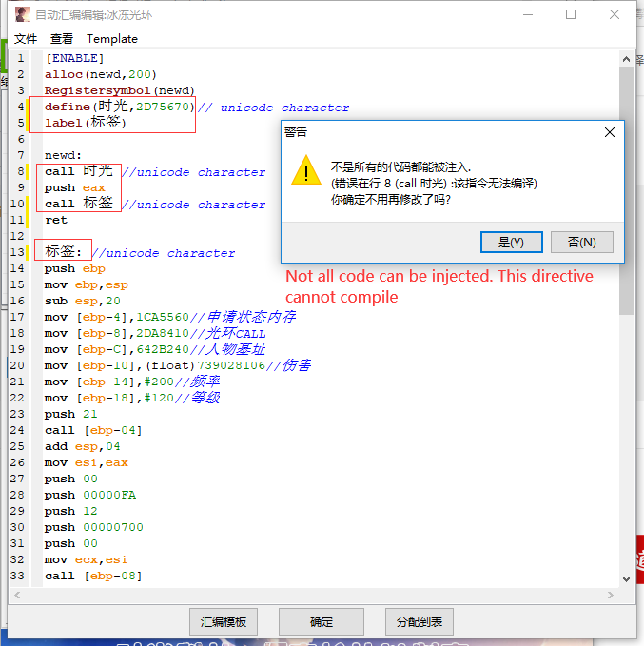
Task: Click vertical scrollbar up arrow
Action: point(626,59)
